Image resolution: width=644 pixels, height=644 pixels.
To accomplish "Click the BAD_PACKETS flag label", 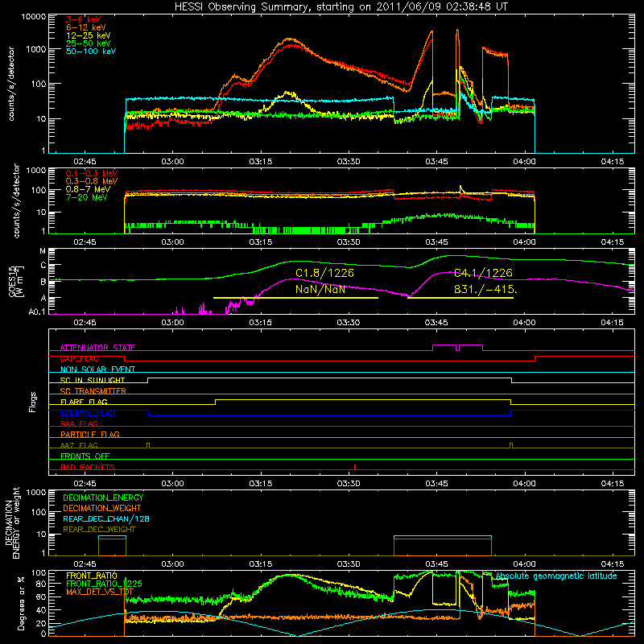I will point(88,467).
